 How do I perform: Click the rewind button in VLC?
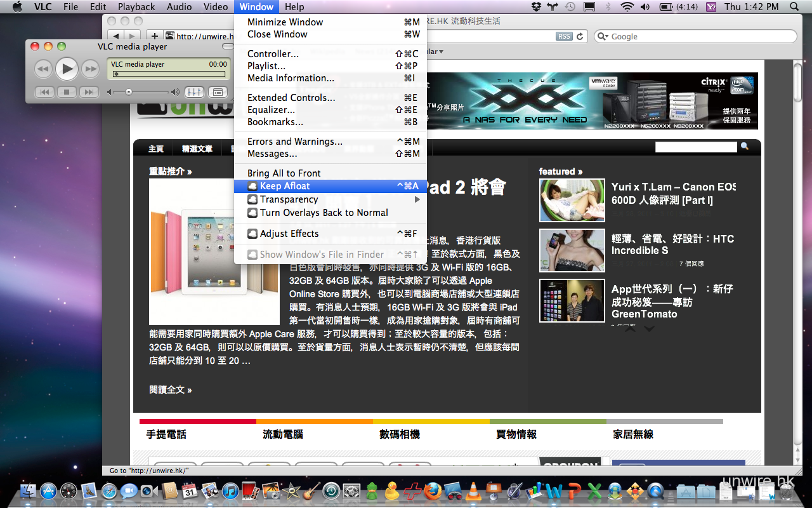pos(43,69)
